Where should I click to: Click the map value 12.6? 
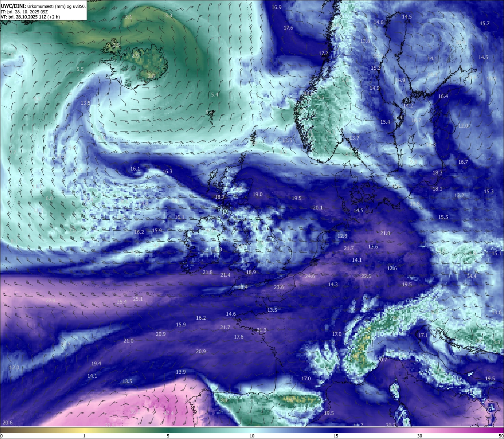pos(392,269)
